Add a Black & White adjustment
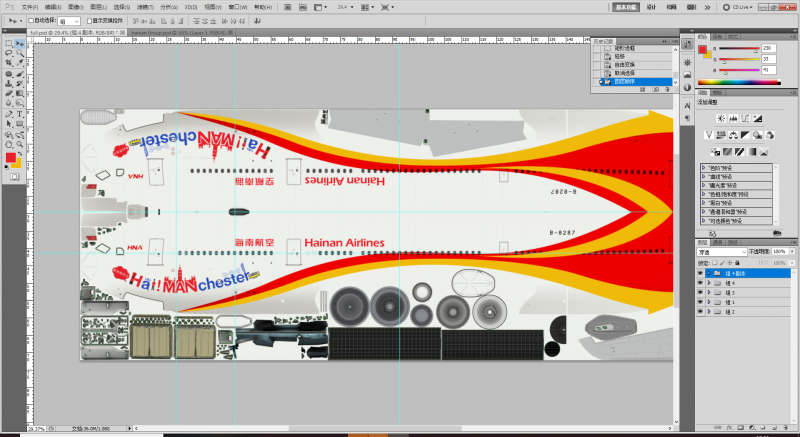800x437 pixels. [745, 135]
